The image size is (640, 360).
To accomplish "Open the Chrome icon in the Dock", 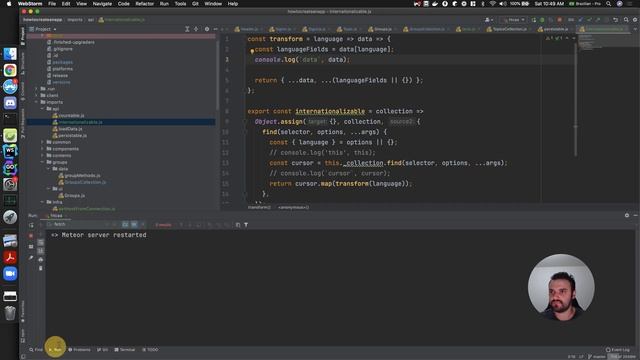I will (10, 70).
